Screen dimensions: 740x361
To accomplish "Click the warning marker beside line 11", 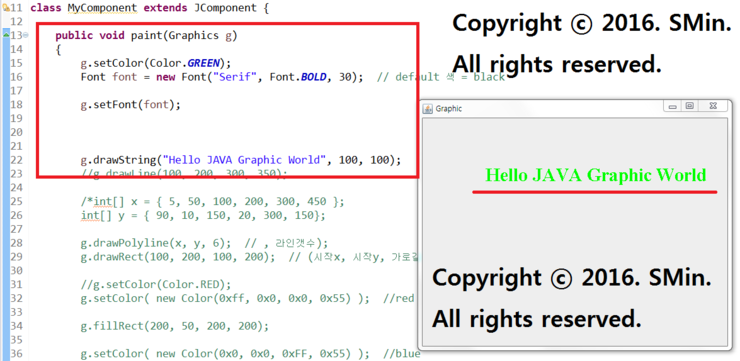I will [6, 8].
